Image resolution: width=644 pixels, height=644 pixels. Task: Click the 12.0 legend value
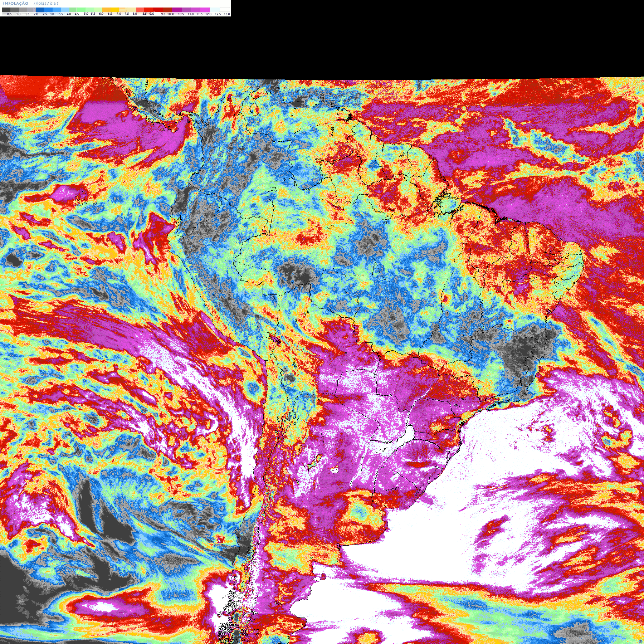[x=208, y=14]
